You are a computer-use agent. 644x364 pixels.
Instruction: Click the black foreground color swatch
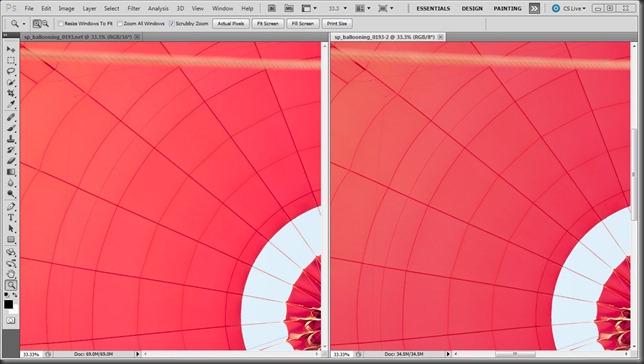8,304
